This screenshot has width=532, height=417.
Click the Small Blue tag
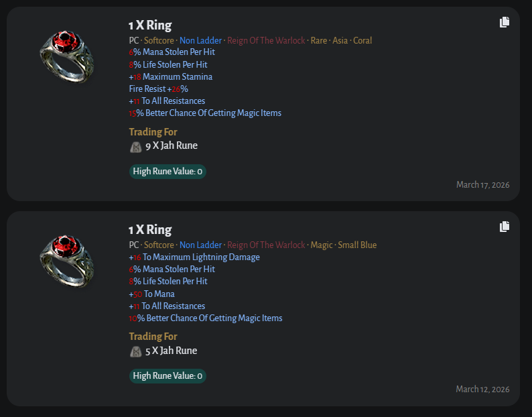[x=357, y=245]
